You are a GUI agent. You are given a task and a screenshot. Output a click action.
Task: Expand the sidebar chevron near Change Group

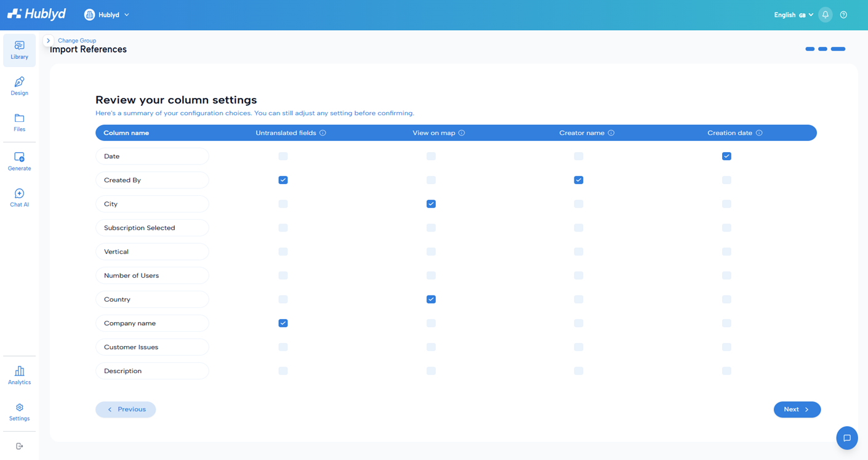(x=48, y=41)
